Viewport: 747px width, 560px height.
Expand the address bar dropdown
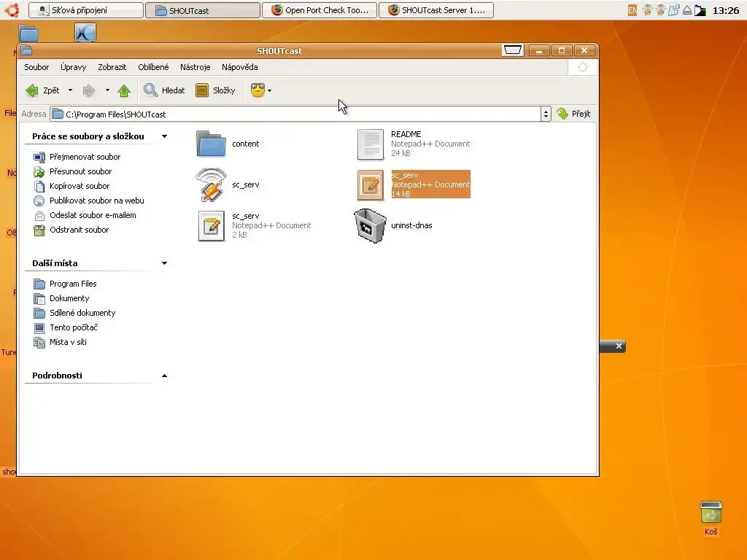pos(546,114)
